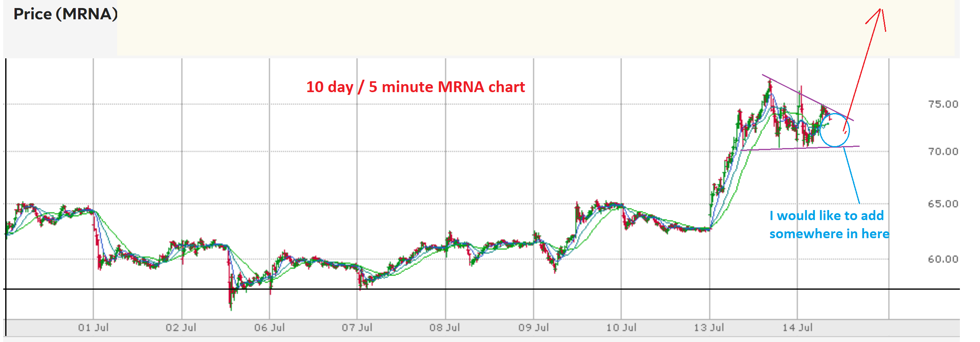Click the 'I would like to add' note

tap(826, 216)
